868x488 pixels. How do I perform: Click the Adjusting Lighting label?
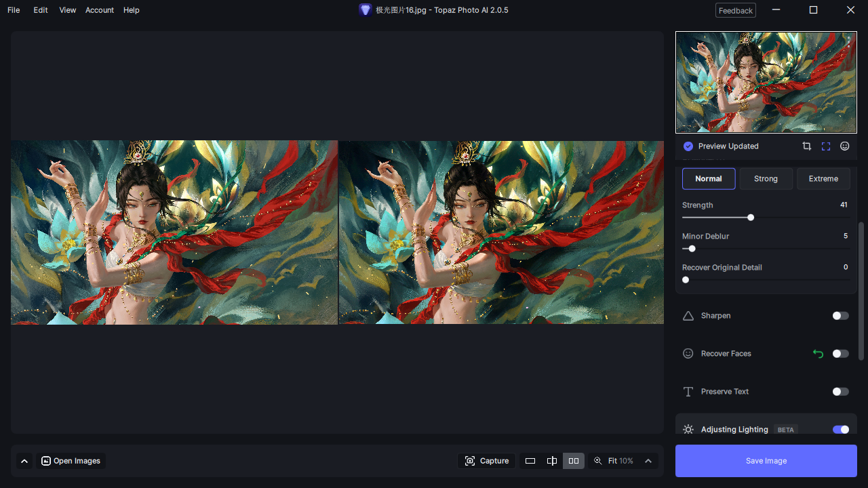(734, 430)
